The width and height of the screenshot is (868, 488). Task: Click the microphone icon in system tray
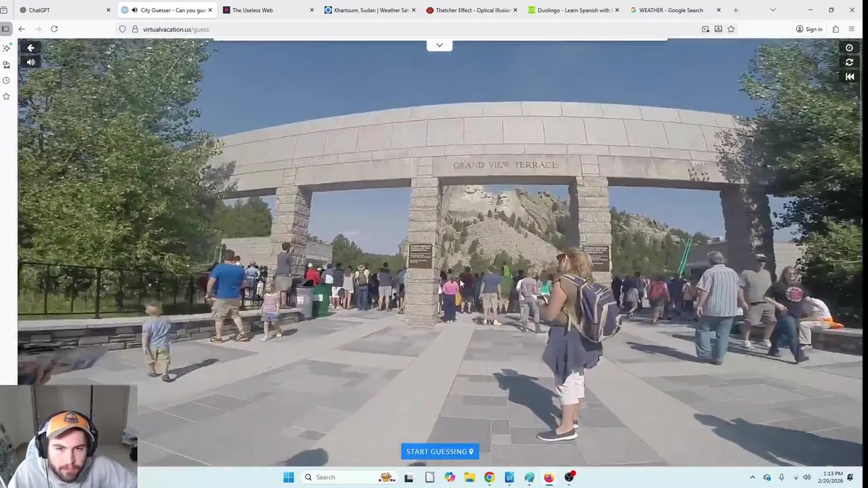[x=781, y=477]
